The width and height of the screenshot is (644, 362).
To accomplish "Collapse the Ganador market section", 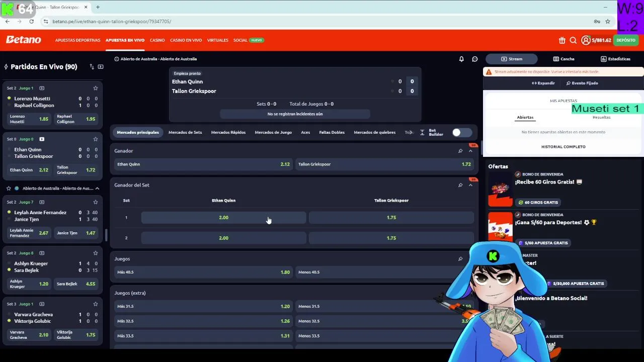I will (x=470, y=151).
